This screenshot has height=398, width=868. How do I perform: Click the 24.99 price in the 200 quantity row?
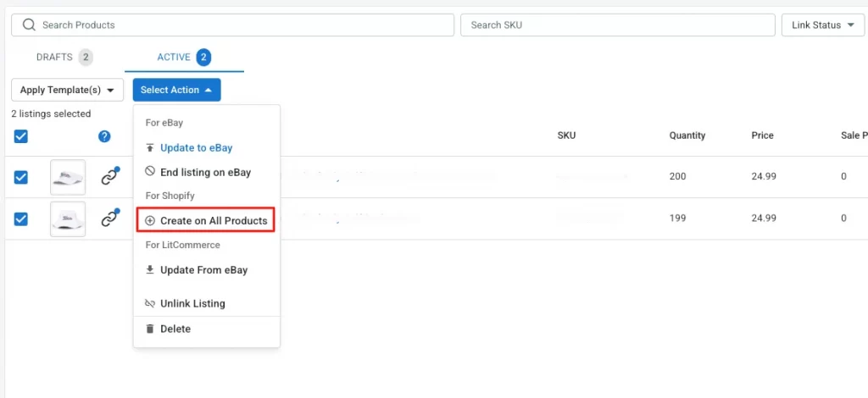point(764,177)
